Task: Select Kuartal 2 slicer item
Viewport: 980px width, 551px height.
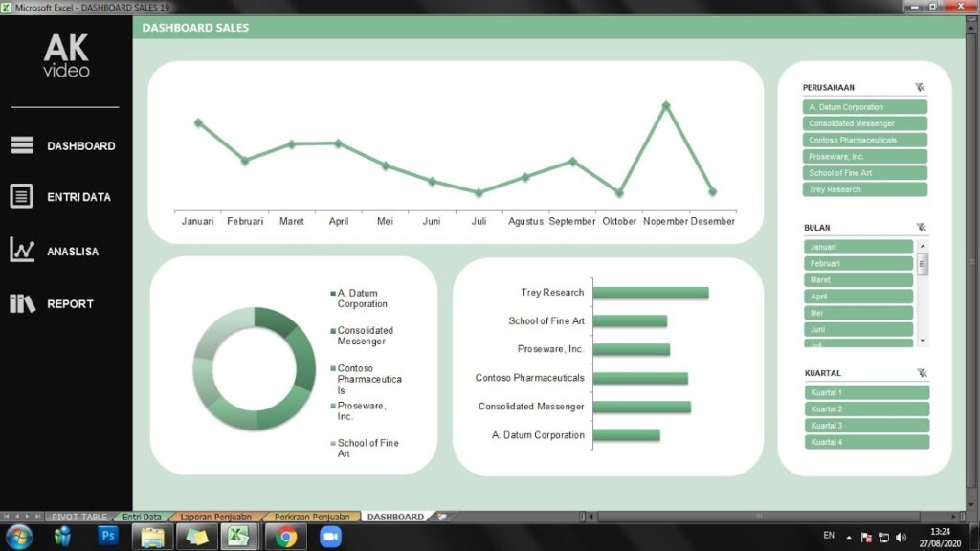Action: point(866,408)
